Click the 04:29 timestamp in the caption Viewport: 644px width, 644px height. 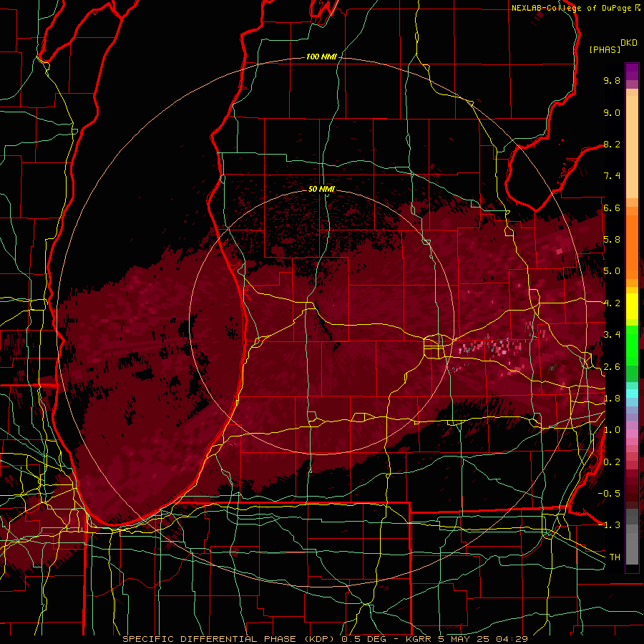point(512,639)
